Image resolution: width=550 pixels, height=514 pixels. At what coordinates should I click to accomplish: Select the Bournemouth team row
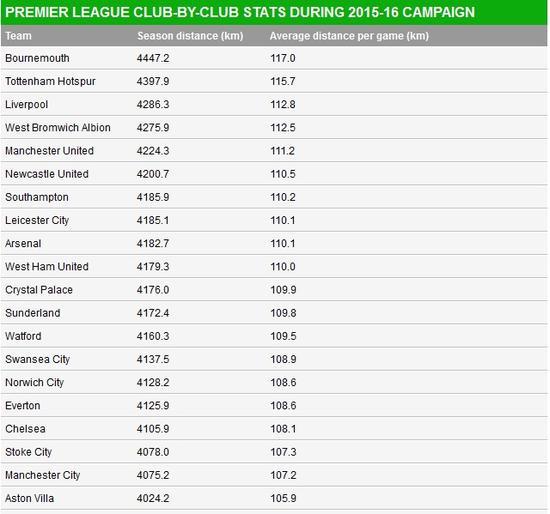(274, 58)
